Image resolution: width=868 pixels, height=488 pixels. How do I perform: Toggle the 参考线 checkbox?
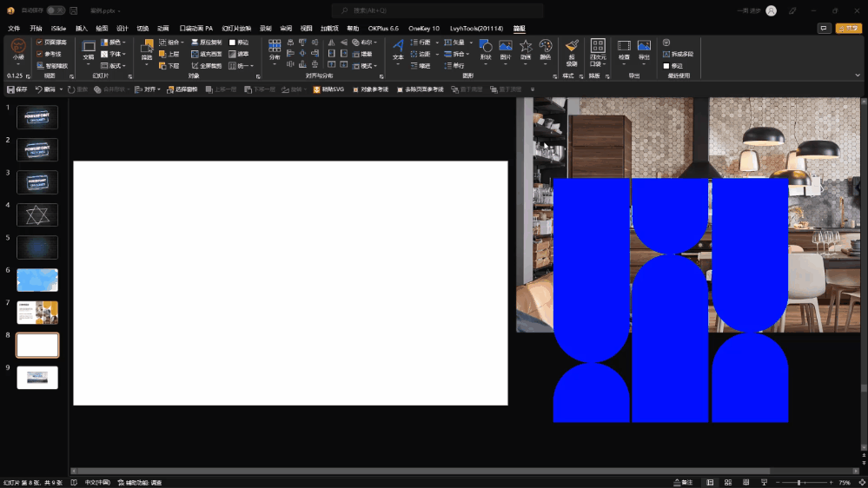39,54
